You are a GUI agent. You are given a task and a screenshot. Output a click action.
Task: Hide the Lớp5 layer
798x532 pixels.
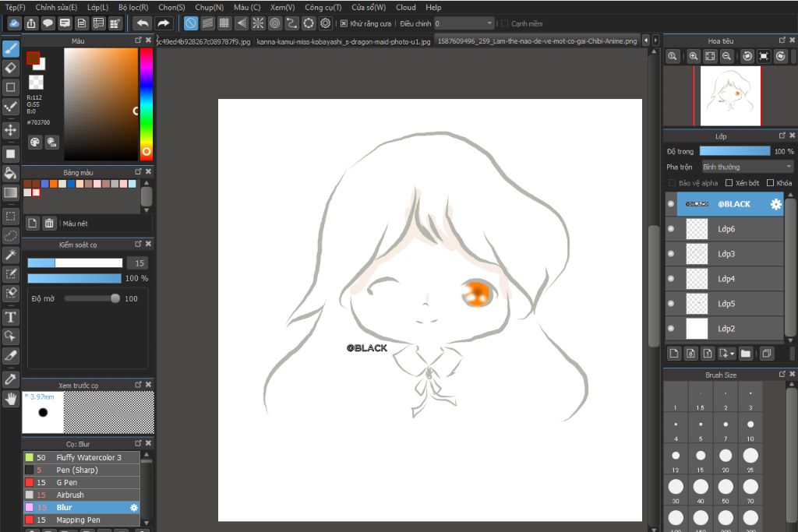(671, 304)
